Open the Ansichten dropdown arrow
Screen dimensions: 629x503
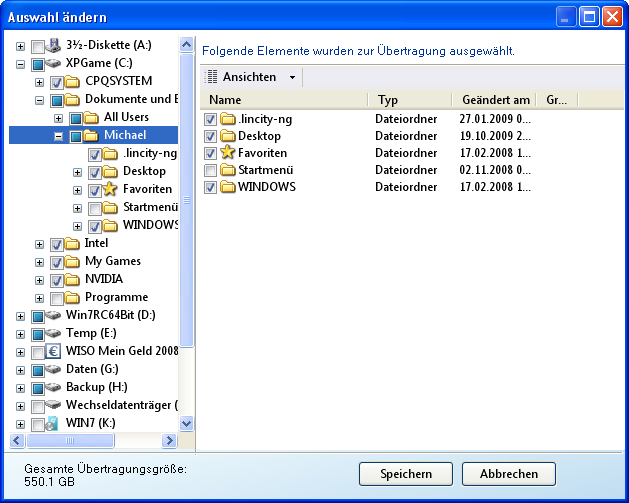[292, 77]
